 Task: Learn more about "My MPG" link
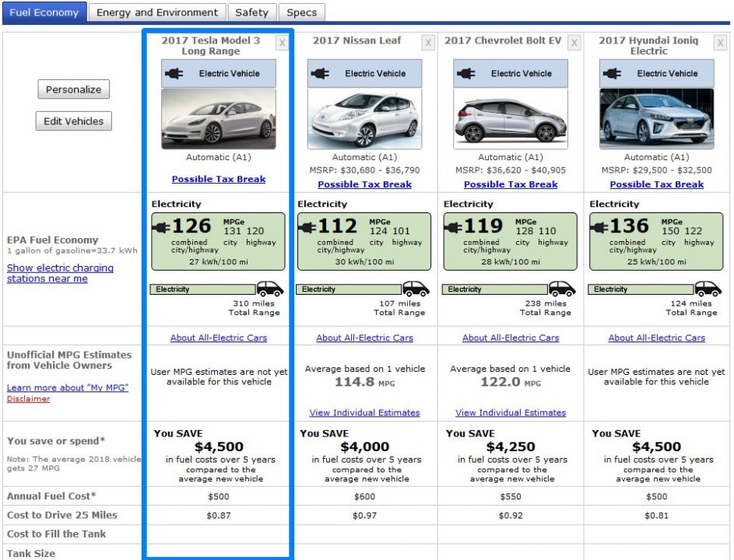(x=68, y=387)
